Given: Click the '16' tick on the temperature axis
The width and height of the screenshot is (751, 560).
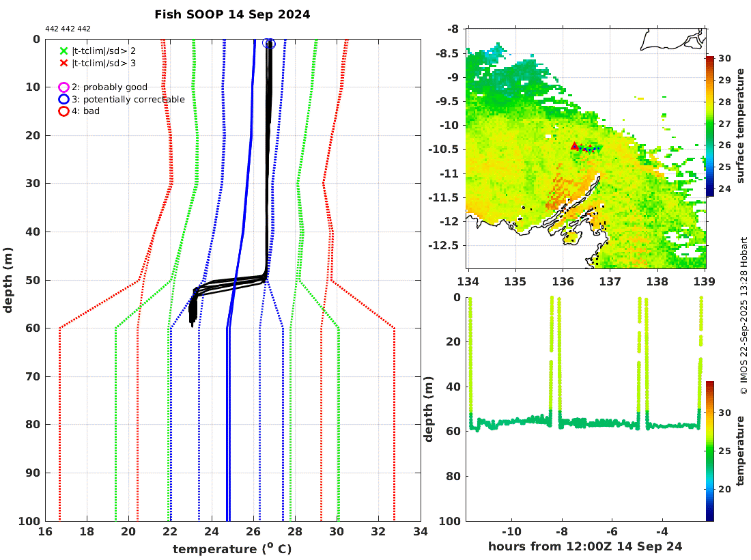Looking at the screenshot, I should 45,532.
